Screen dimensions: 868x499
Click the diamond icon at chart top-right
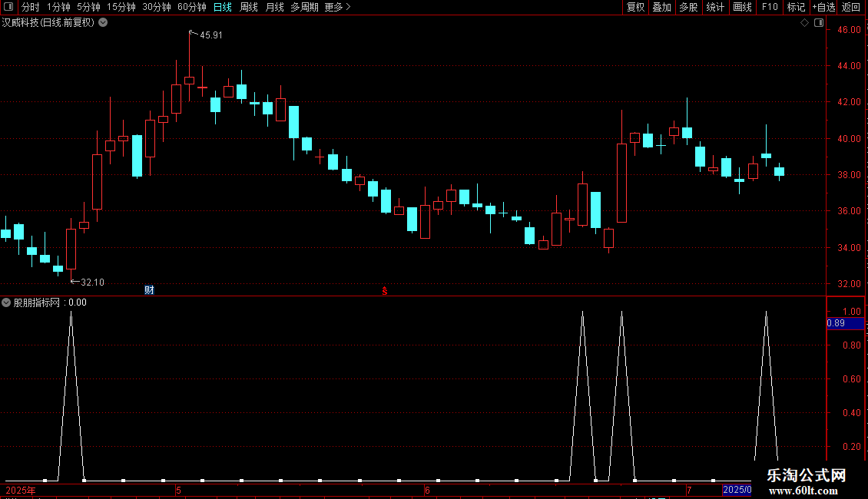click(805, 23)
